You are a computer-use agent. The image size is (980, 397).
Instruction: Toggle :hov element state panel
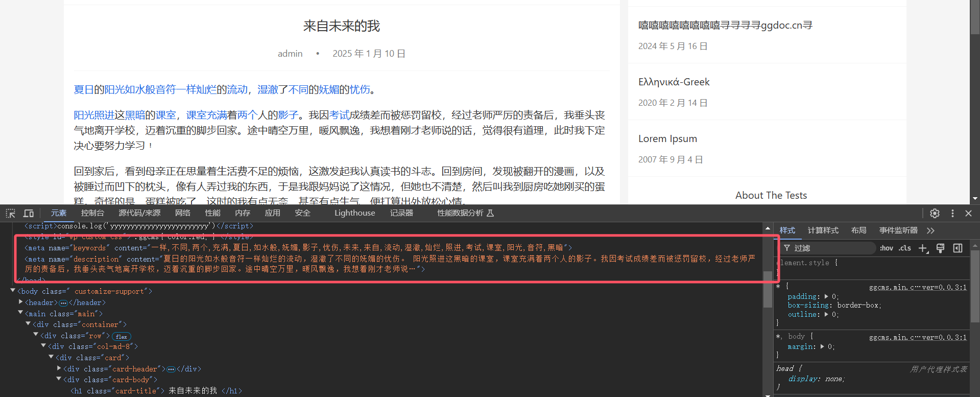click(886, 248)
